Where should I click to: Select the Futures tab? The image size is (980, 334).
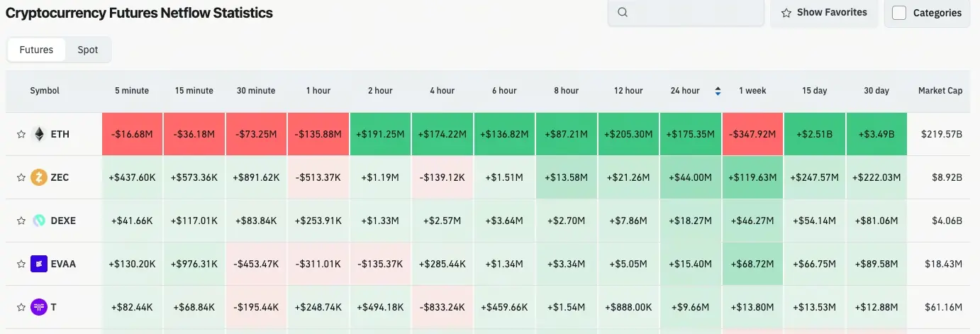pos(36,50)
